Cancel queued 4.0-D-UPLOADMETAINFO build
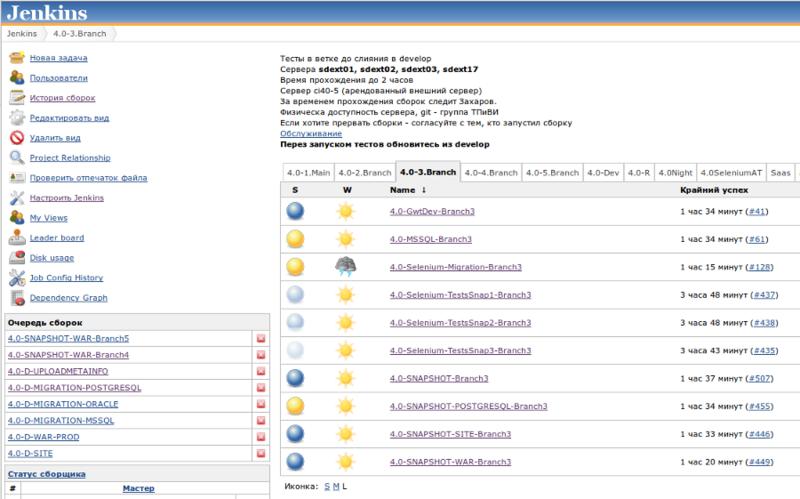The image size is (800, 499). pos(261,371)
